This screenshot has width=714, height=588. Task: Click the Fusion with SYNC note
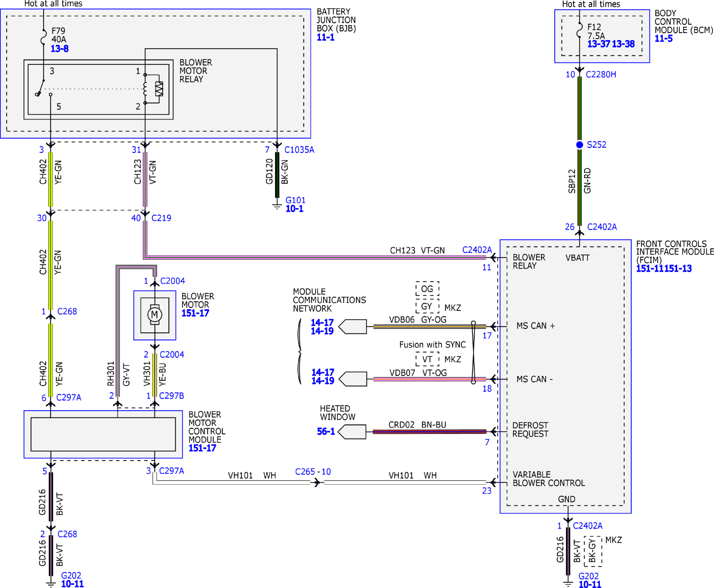coord(432,345)
